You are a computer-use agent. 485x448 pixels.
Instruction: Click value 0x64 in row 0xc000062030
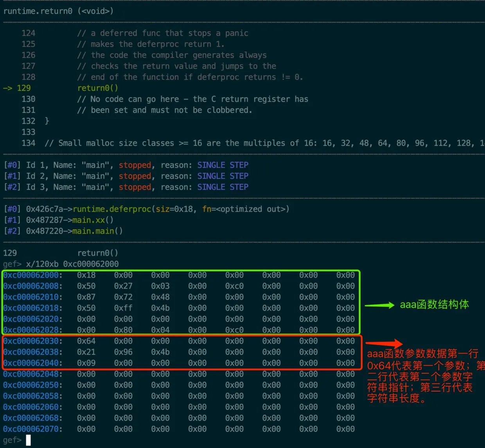click(86, 341)
